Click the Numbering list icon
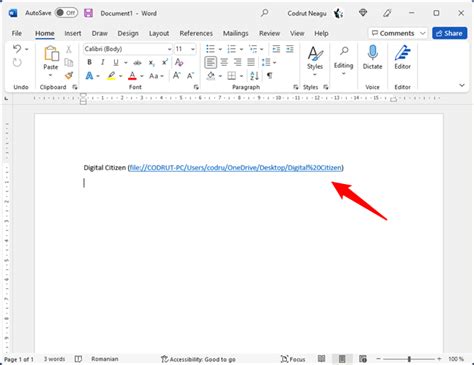474x365 pixels. [x=231, y=49]
